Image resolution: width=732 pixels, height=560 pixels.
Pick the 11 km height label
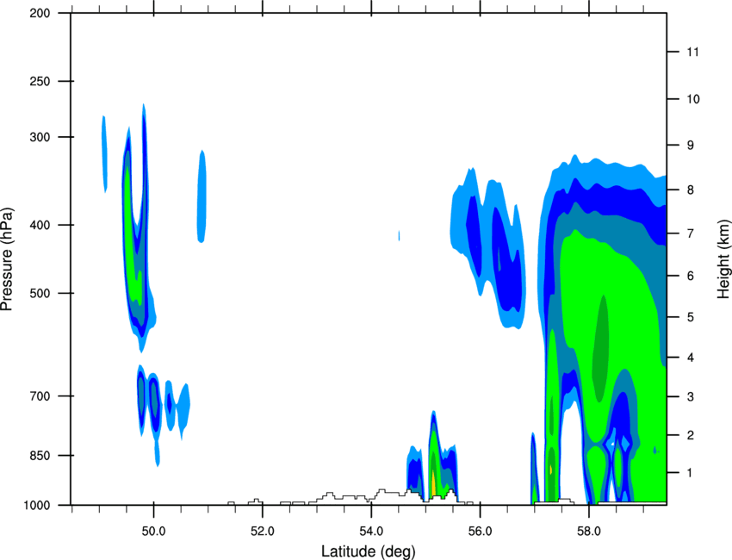tap(693, 52)
